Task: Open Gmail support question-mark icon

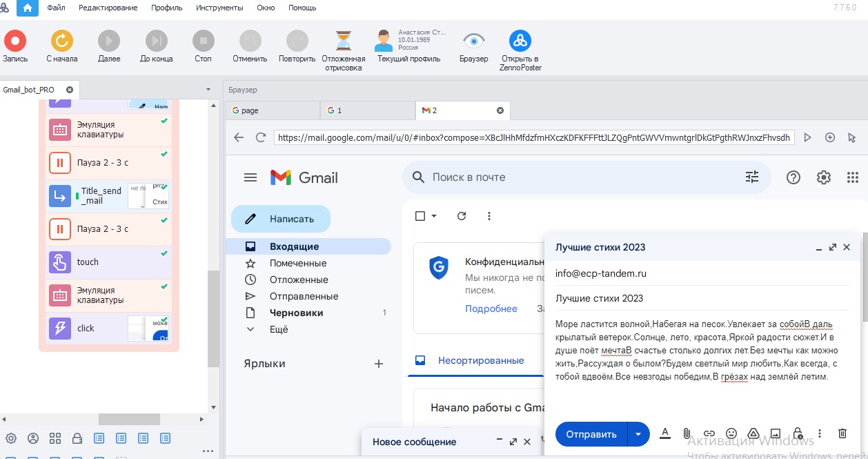Action: click(x=793, y=177)
